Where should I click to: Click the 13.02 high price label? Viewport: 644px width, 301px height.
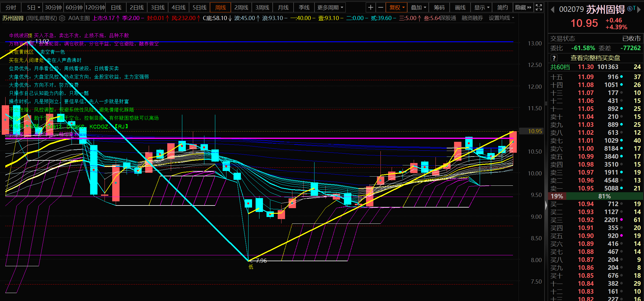(42, 41)
